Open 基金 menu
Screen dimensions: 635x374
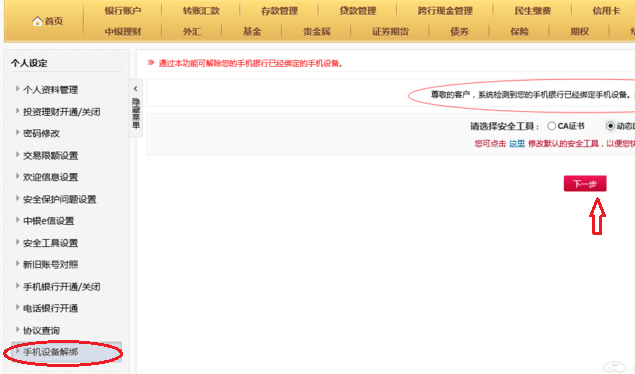pyautogui.click(x=252, y=32)
